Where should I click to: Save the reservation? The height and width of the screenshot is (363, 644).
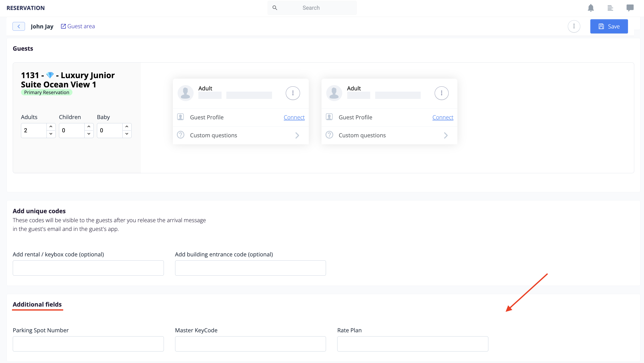click(x=609, y=26)
